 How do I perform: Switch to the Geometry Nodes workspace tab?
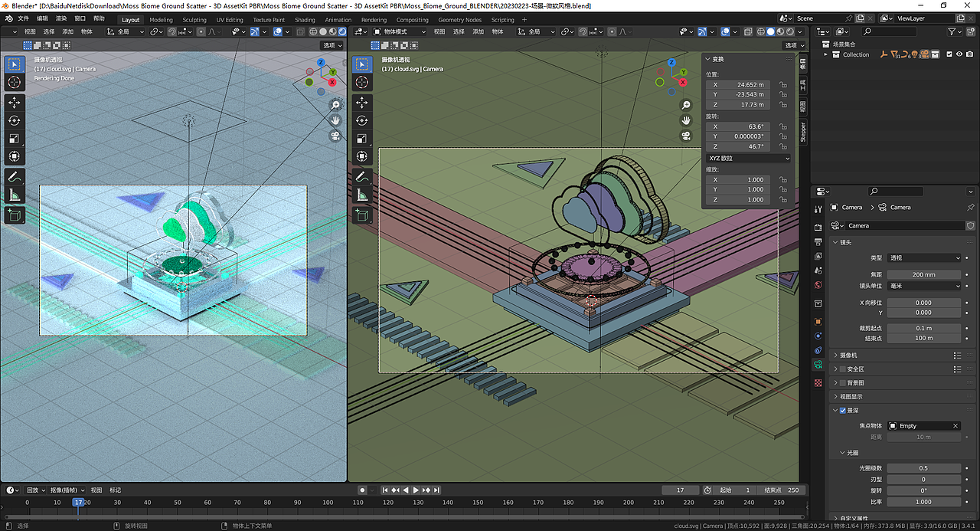tap(460, 20)
